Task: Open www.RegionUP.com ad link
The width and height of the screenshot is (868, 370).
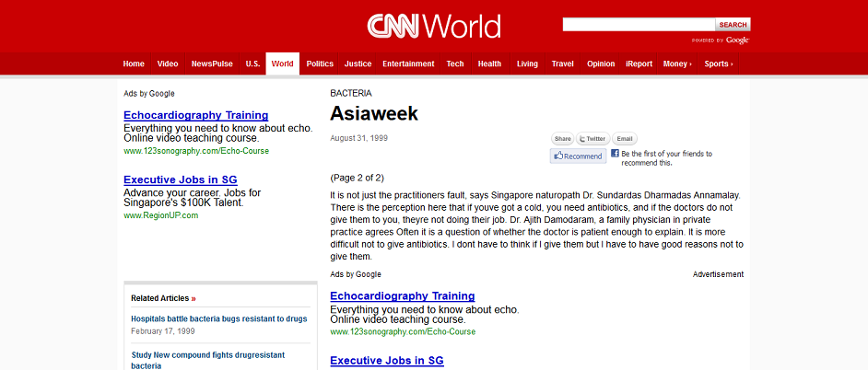Action: click(x=160, y=215)
